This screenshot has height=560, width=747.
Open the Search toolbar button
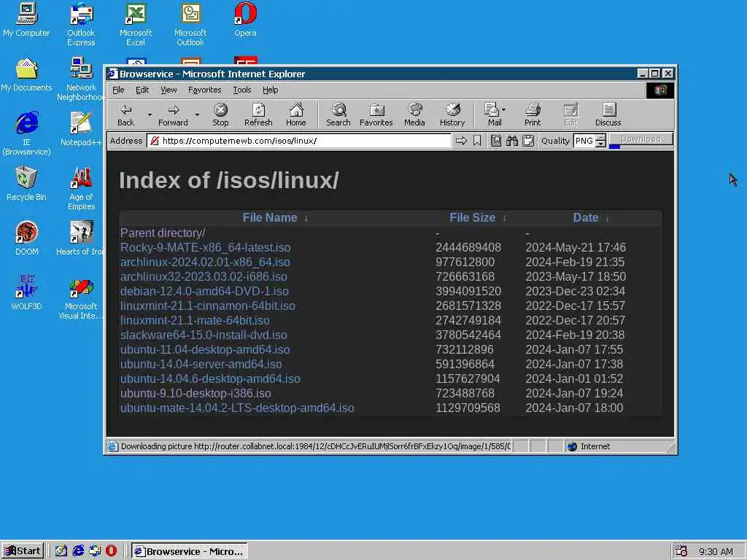coord(338,114)
